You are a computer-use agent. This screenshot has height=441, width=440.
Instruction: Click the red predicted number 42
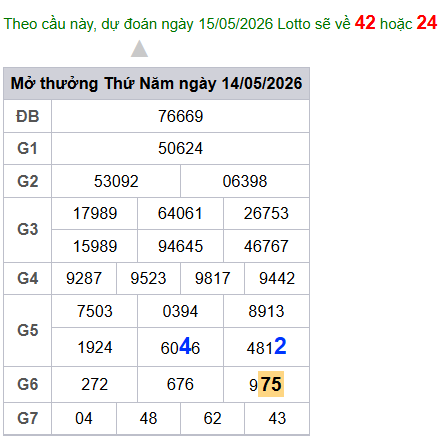[x=365, y=23]
